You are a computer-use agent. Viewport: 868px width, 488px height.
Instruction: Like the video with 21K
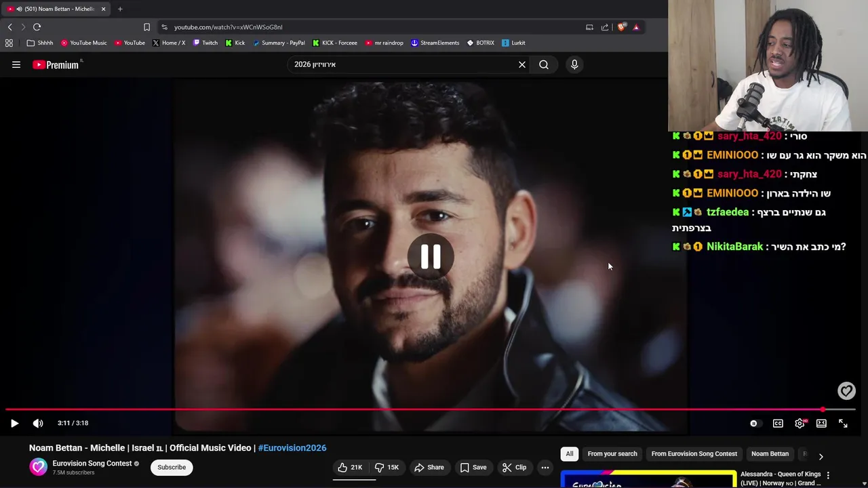click(x=351, y=467)
